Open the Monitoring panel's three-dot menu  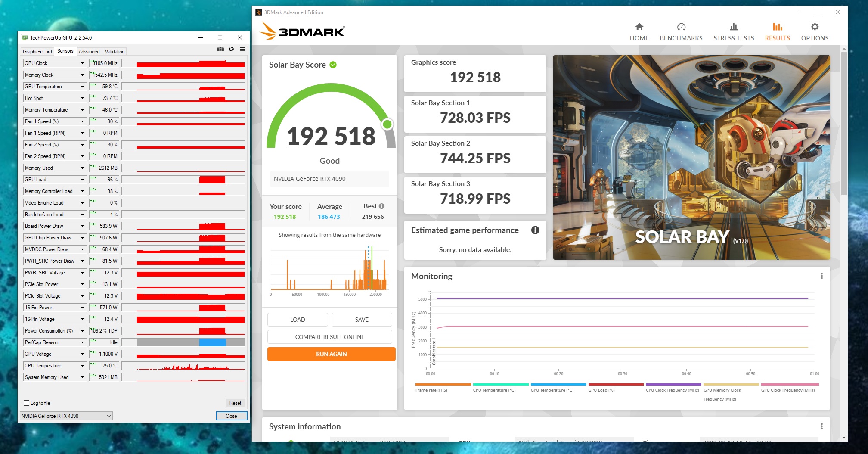pyautogui.click(x=821, y=276)
